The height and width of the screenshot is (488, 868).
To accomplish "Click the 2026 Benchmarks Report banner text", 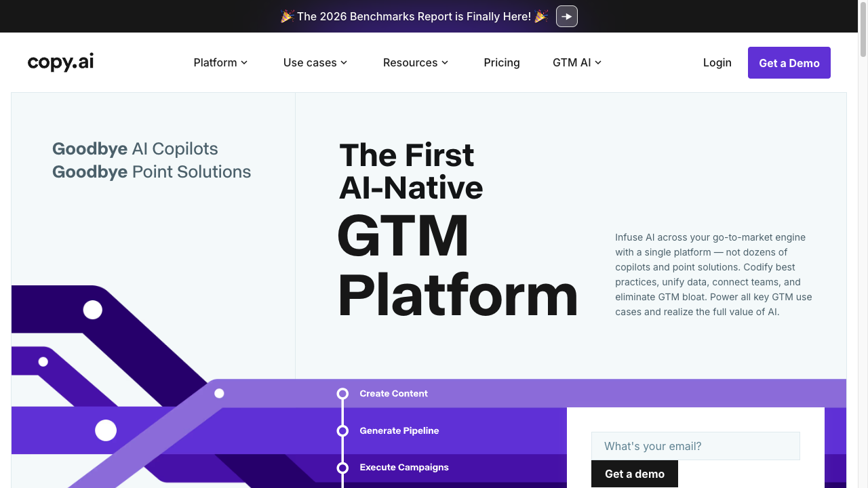I will [x=414, y=16].
